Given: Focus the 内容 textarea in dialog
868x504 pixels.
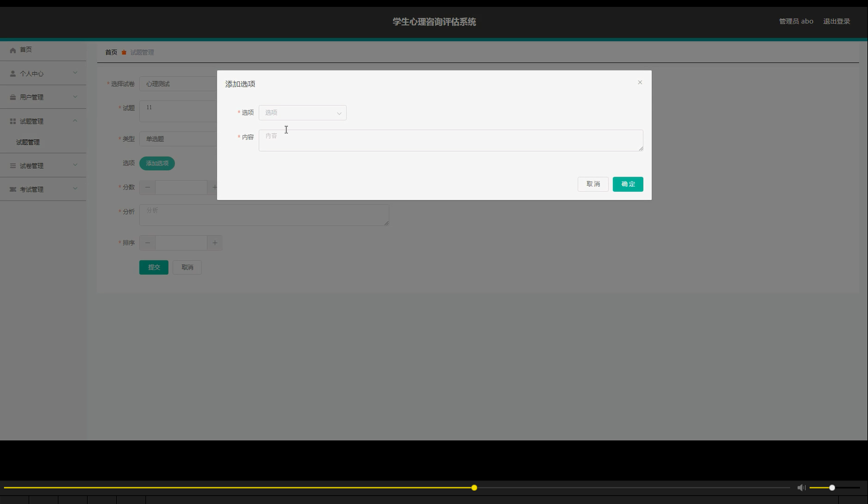Looking at the screenshot, I should (x=451, y=140).
